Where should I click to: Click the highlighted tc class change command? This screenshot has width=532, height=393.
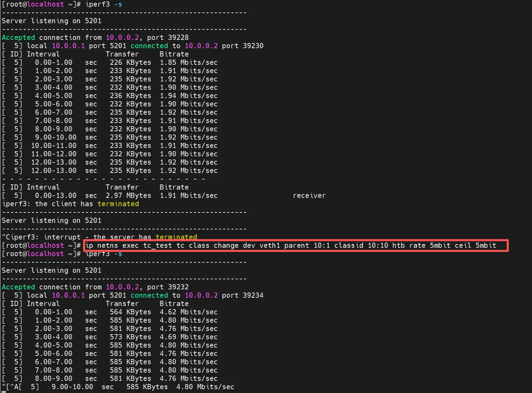coord(291,246)
